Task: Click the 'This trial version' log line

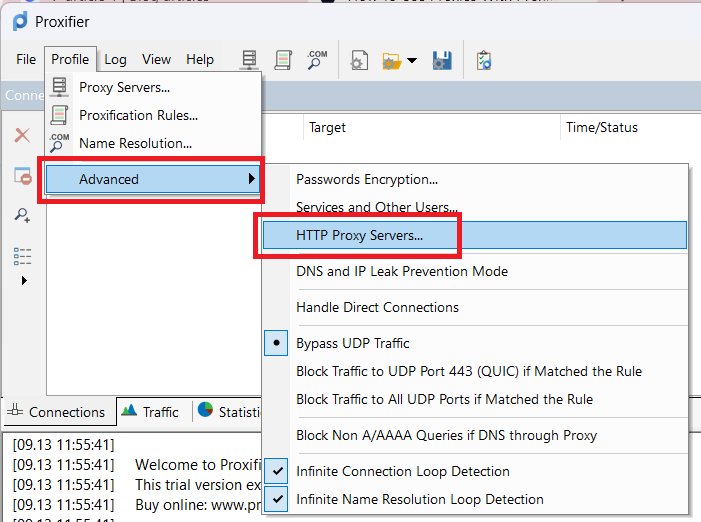Action: point(198,485)
